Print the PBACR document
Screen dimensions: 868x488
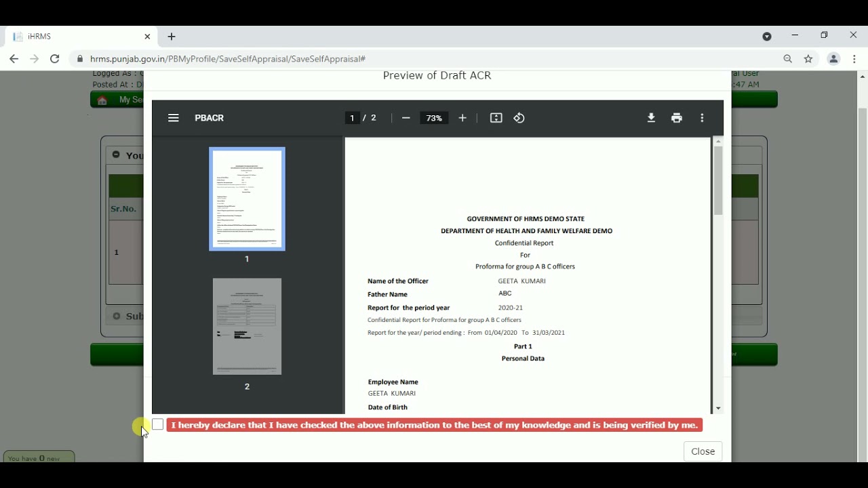pyautogui.click(x=677, y=118)
